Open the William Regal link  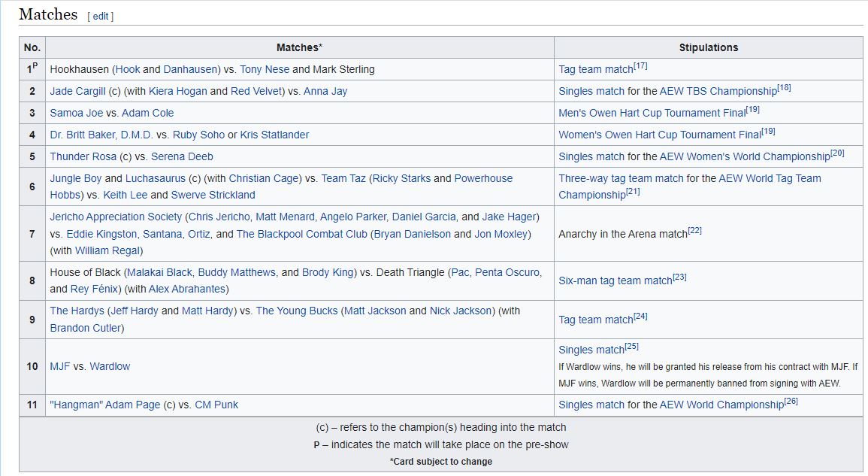pyautogui.click(x=107, y=250)
